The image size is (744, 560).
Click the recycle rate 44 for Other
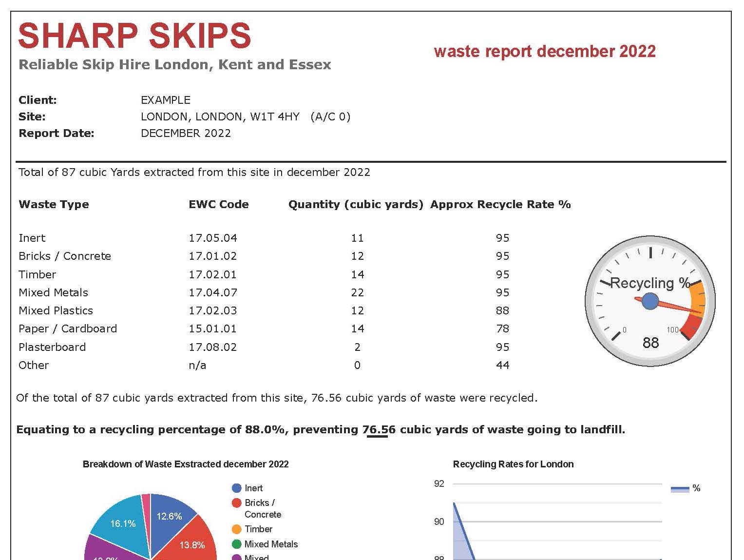click(502, 365)
